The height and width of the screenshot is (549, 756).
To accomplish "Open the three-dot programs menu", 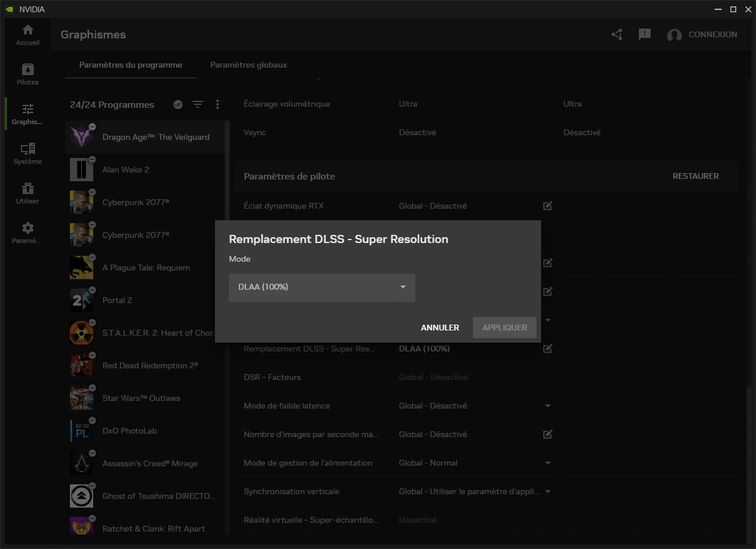I will 217,104.
